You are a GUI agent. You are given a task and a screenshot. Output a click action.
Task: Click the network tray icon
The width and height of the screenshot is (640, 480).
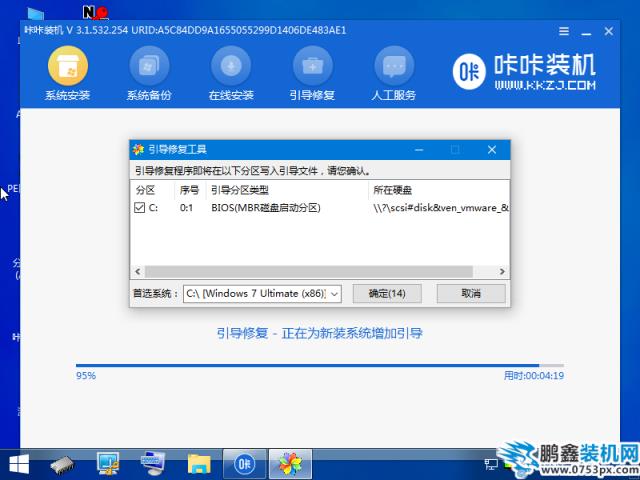(x=490, y=464)
